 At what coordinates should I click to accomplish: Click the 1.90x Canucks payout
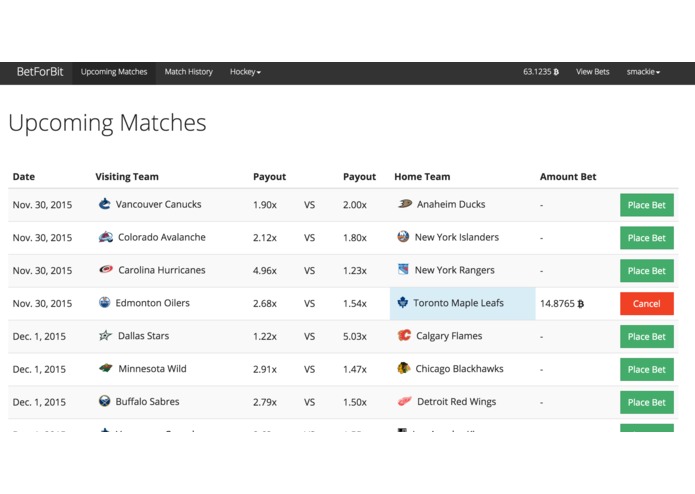[265, 205]
